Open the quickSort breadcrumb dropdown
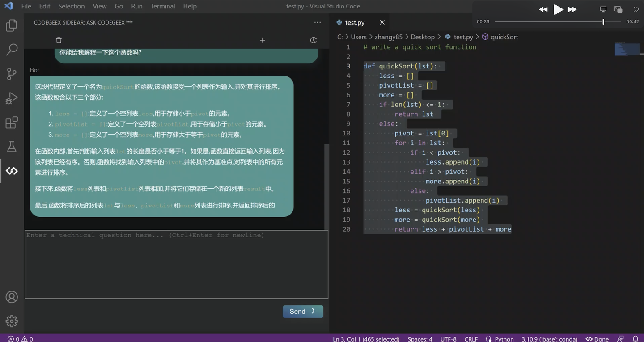Screen dimensions: 644x342 point(504,37)
